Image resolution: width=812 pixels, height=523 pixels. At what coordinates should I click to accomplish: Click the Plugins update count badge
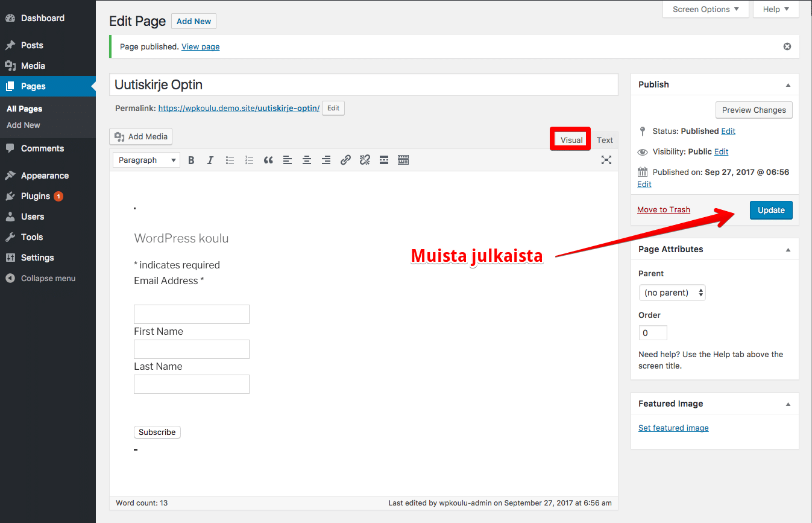coord(58,196)
